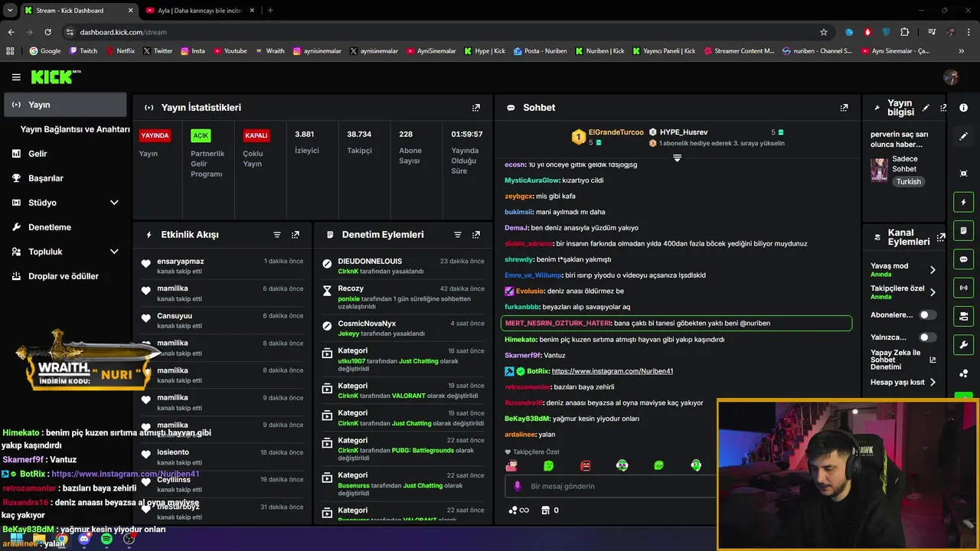Click the info icon in right rail
Viewport: 980px width, 551px height.
963,108
